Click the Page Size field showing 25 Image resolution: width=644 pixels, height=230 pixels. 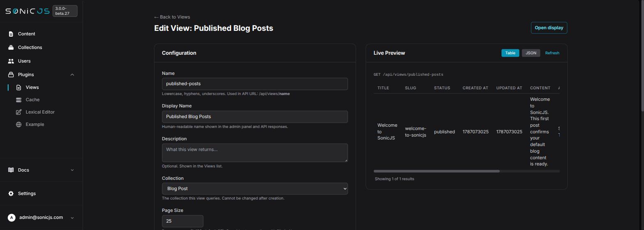point(182,221)
